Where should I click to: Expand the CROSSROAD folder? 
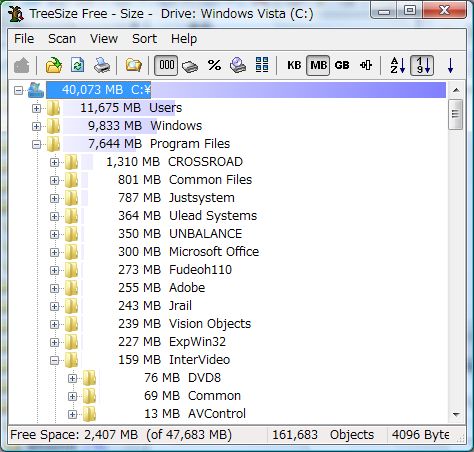point(54,162)
